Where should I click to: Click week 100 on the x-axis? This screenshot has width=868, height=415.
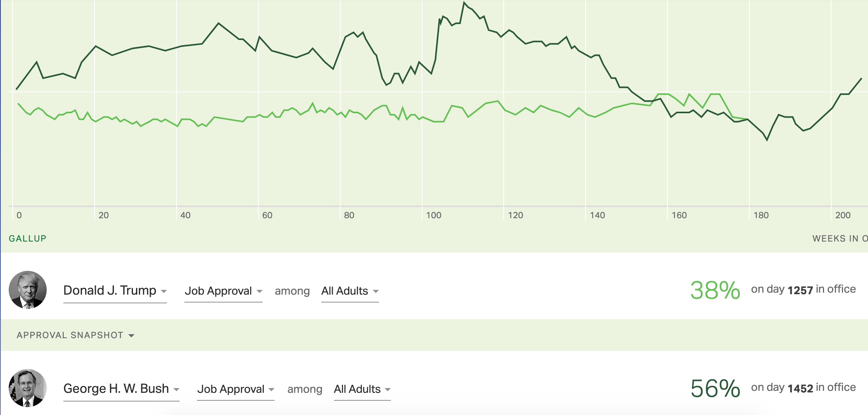tap(433, 215)
